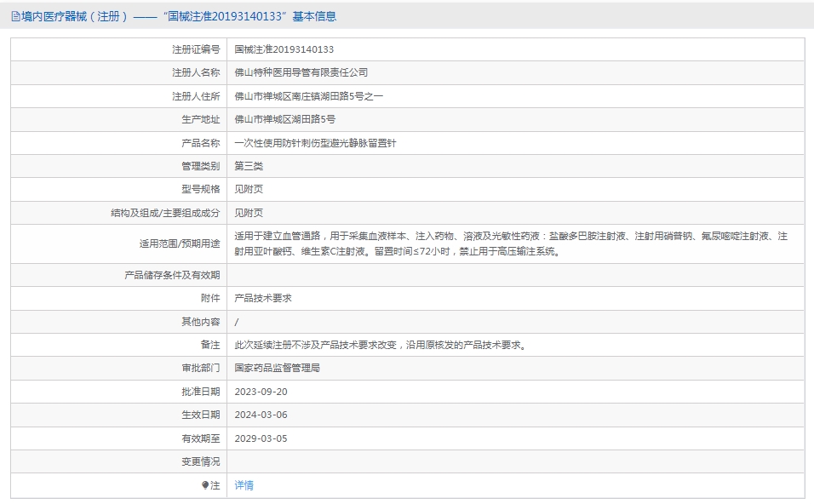Click the bulb icon next to 注
This screenshot has width=814, height=504.
point(205,485)
